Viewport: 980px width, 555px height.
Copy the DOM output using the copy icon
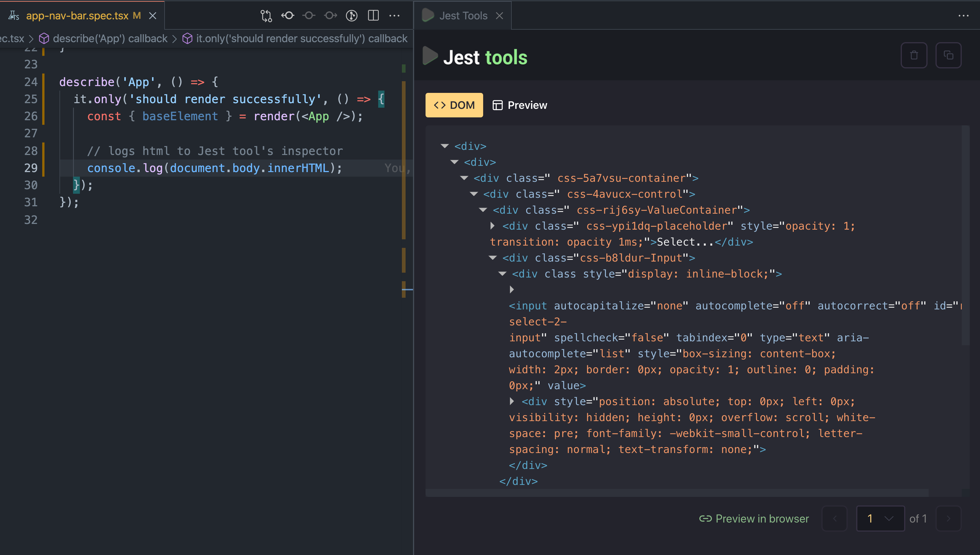tap(949, 55)
